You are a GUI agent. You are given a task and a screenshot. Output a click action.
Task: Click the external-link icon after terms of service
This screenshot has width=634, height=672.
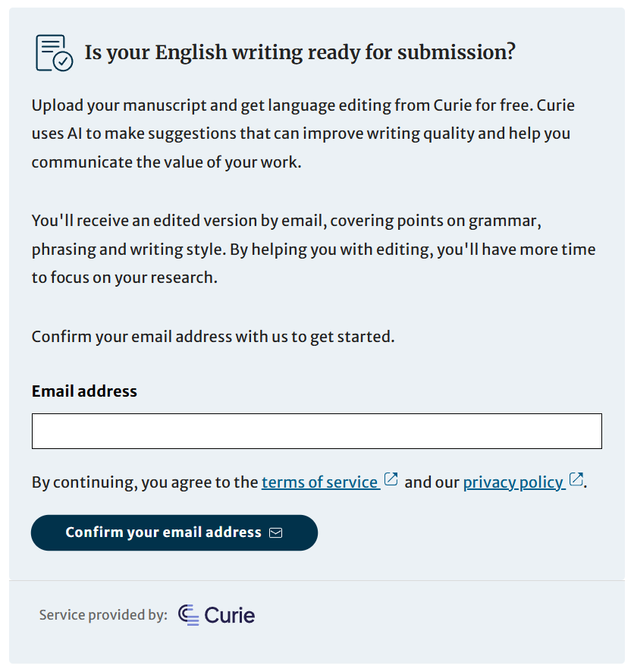point(391,479)
